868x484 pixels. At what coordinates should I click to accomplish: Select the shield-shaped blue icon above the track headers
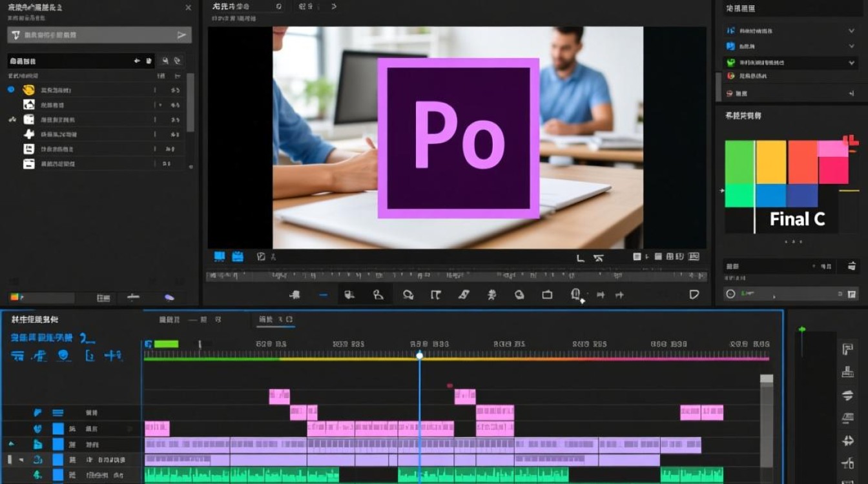point(63,356)
